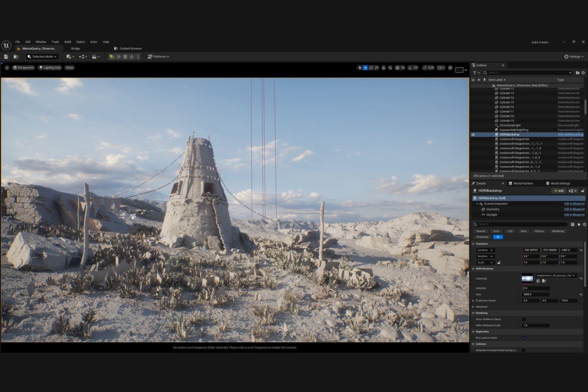This screenshot has width=588, height=392.
Task: Select the scale gizmo tool
Action: (x=377, y=68)
